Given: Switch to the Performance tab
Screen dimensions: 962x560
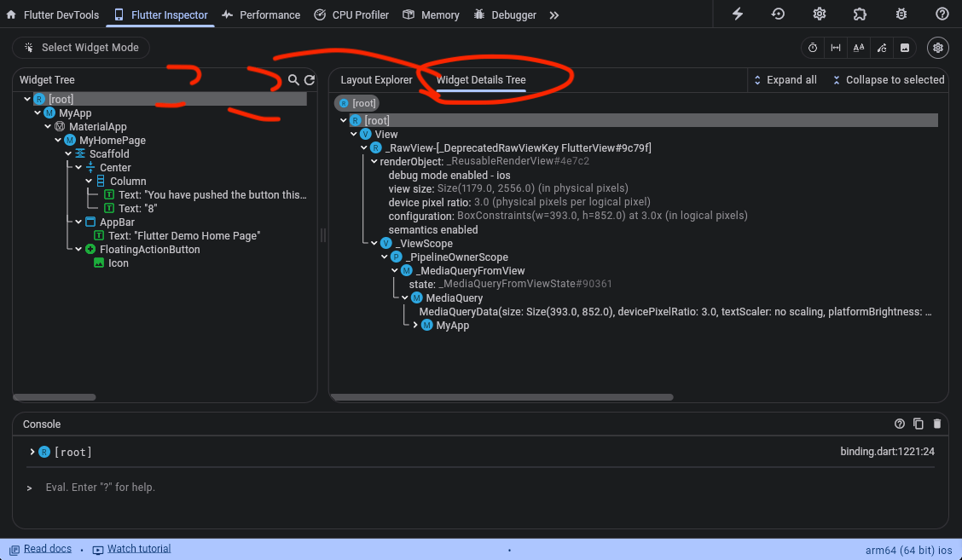Looking at the screenshot, I should pos(261,14).
